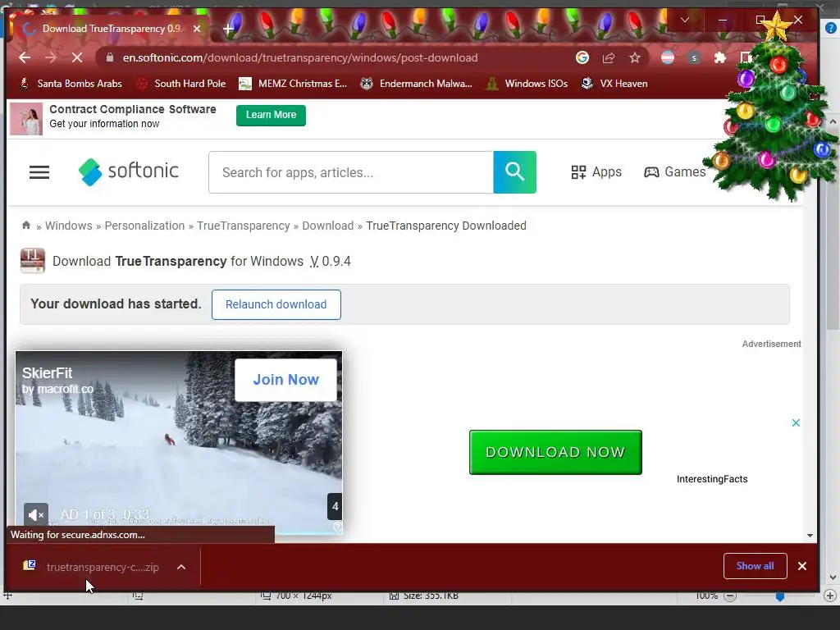This screenshot has width=840, height=630.
Task: Click the magnifier search button
Action: click(515, 172)
